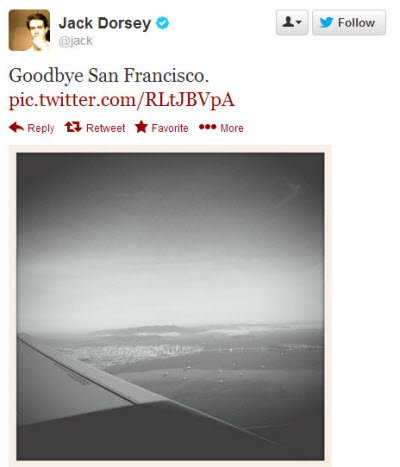Expand the More options text menu
This screenshot has width=400, height=467.
point(232,128)
